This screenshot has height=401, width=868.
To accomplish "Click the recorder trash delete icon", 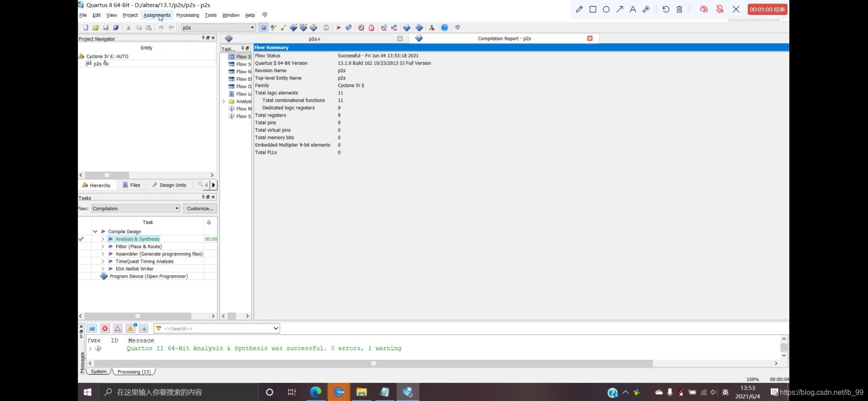I will pyautogui.click(x=679, y=9).
